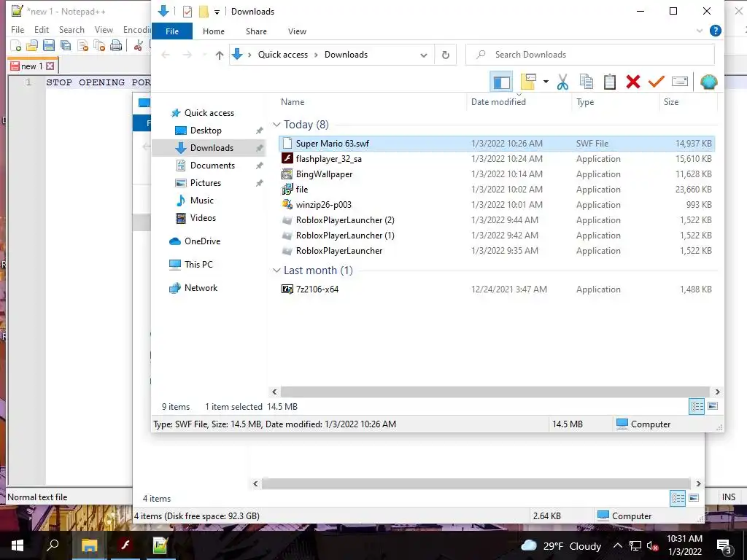Click the Super Mario 63.swf file icon

287,144
